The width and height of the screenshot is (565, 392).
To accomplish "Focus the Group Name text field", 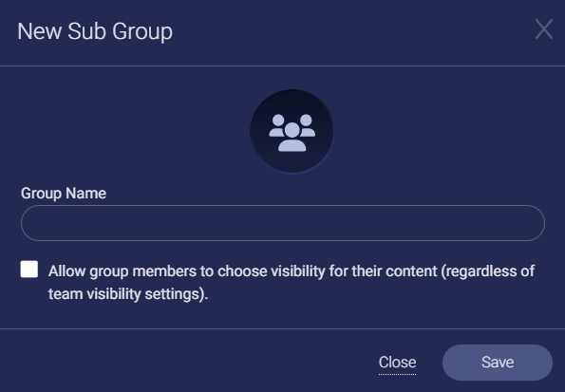I will (283, 223).
